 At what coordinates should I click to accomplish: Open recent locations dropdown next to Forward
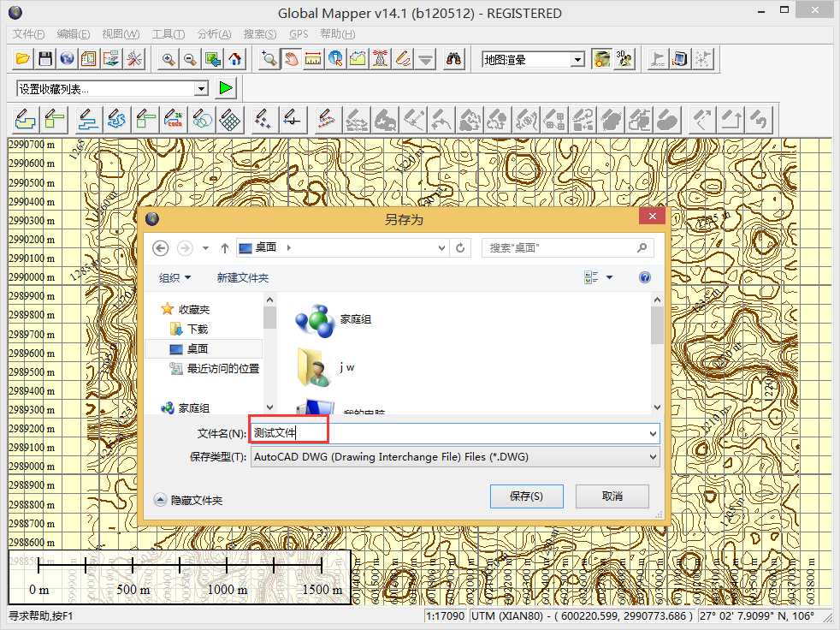coord(205,247)
